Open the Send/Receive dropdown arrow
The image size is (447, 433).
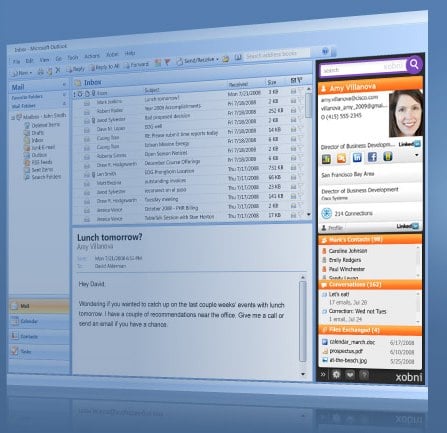pos(218,59)
